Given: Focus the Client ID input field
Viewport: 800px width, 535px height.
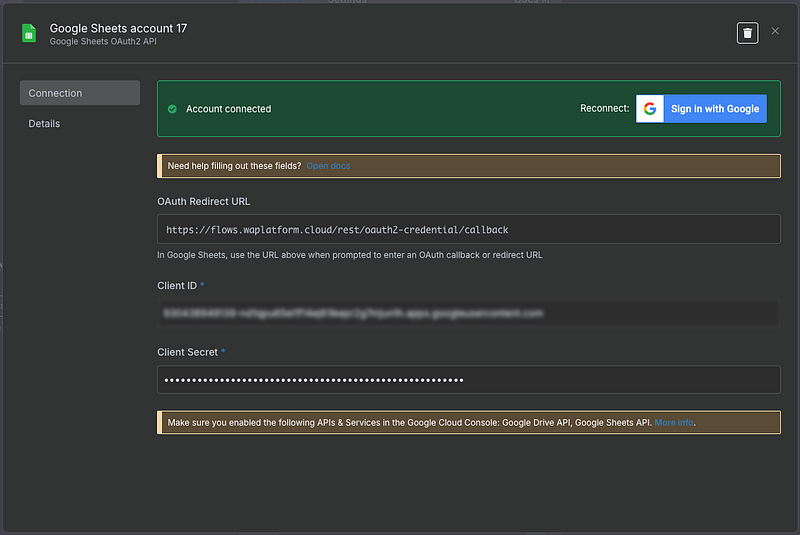Looking at the screenshot, I should coord(468,313).
